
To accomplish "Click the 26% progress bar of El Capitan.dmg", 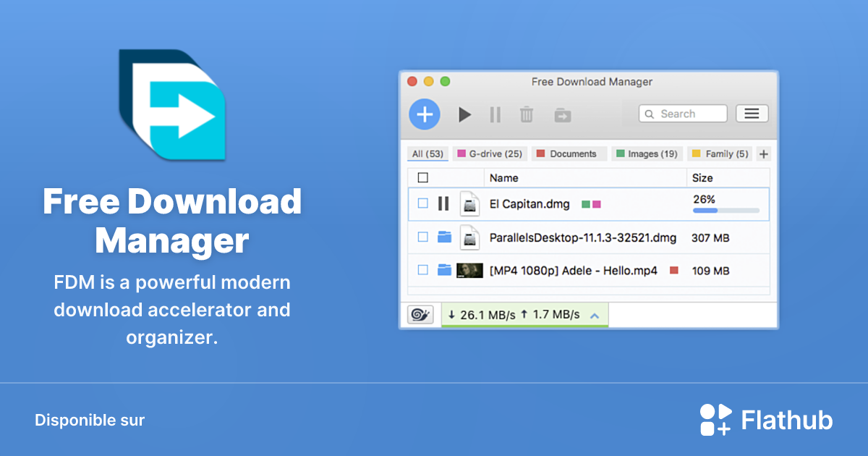I will tap(726, 210).
